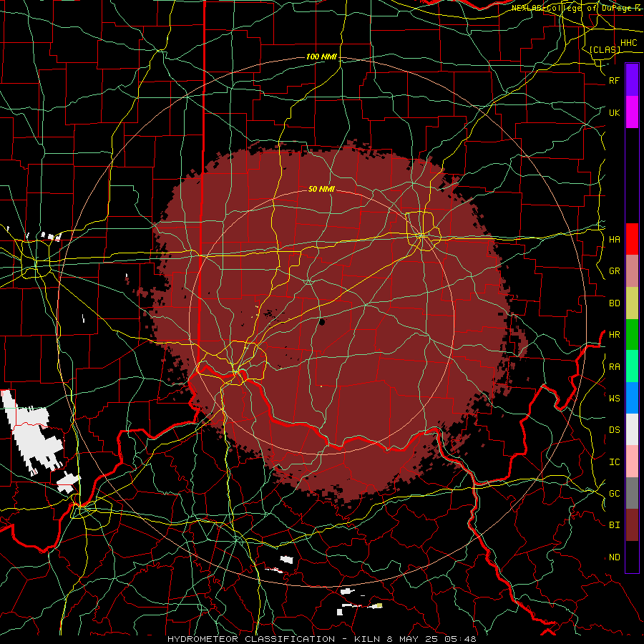Viewport: 644px width, 644px height.
Task: Pick the mint green RA legend swatch
Action: 632,366
